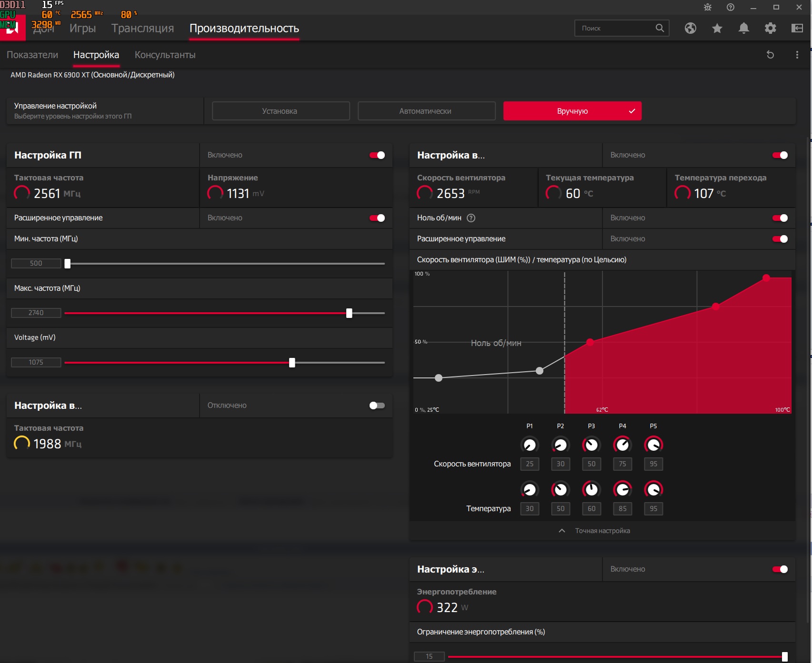The height and width of the screenshot is (663, 812).
Task: Open the three-dot more options menu
Action: (797, 55)
